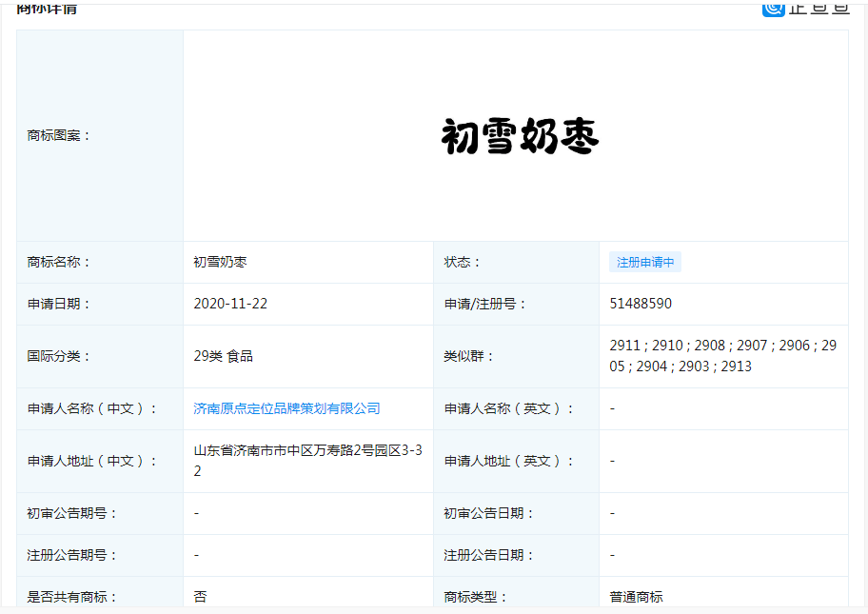Click the 是否共有商标 value 否

(x=200, y=597)
